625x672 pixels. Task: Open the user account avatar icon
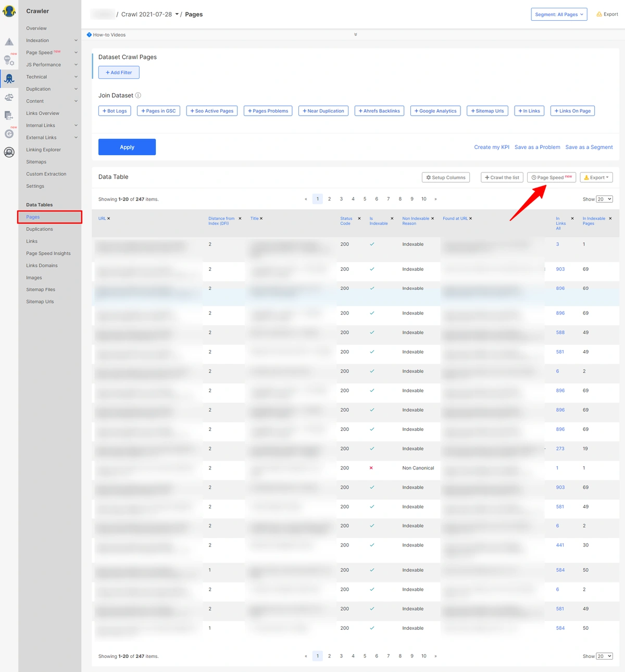[x=9, y=152]
